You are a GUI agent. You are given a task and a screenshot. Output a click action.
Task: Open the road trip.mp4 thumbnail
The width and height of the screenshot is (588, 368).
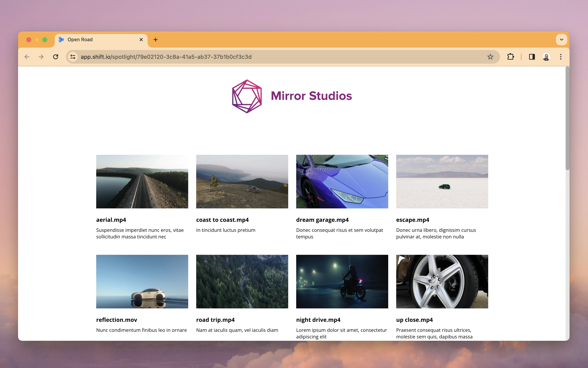(242, 282)
